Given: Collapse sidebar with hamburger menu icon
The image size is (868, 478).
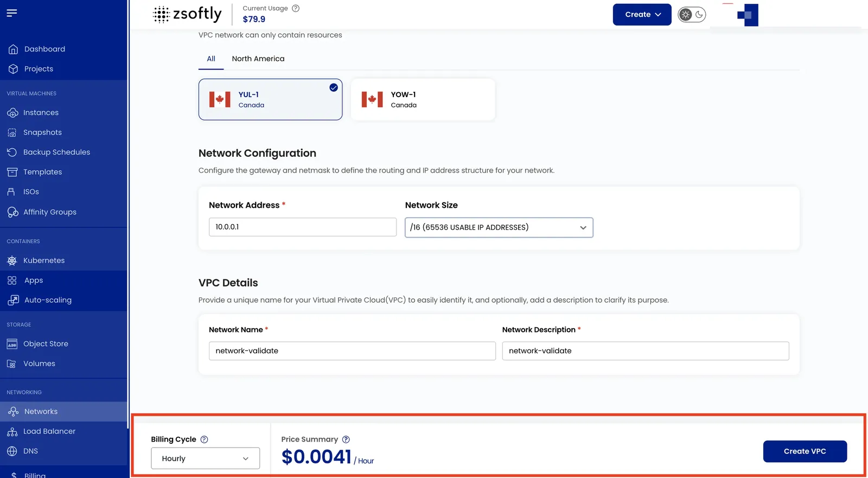Looking at the screenshot, I should point(12,13).
